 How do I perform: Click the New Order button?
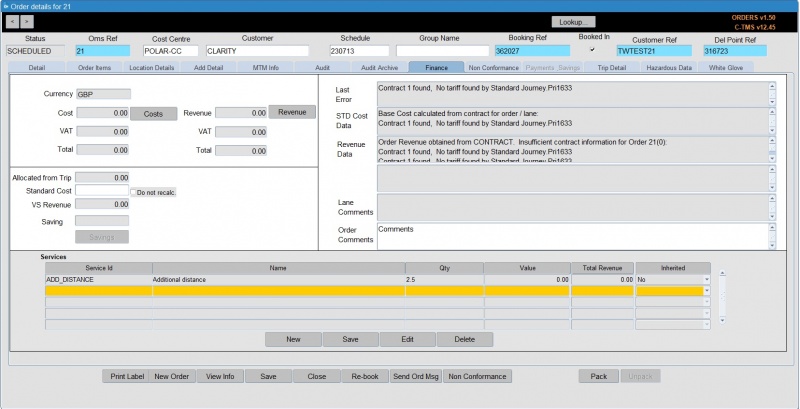(172, 376)
